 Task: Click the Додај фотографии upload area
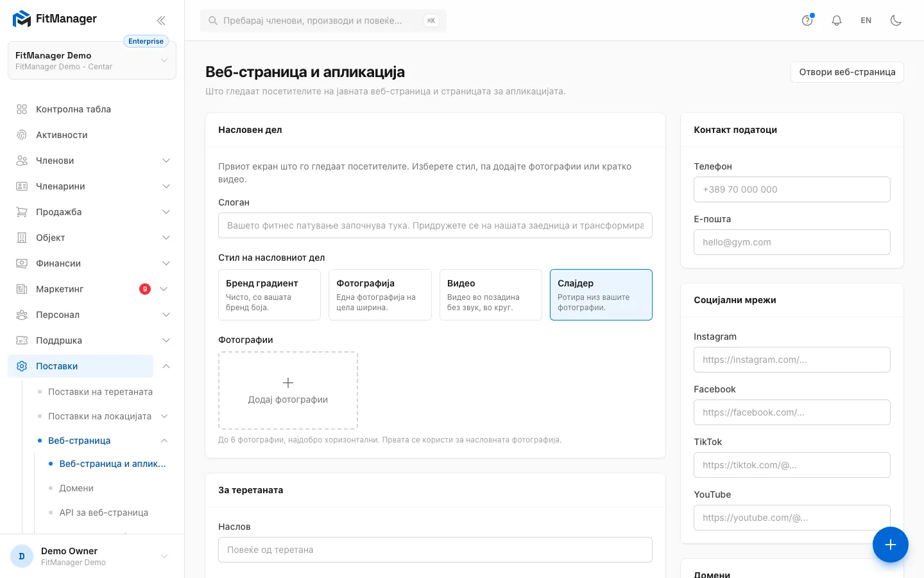[288, 390]
